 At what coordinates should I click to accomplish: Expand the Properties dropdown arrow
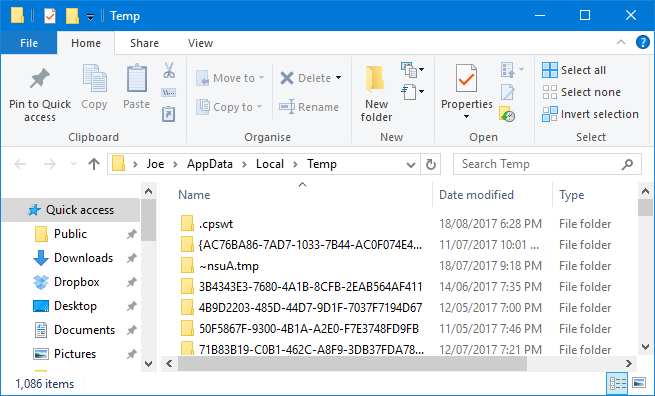pos(466,117)
